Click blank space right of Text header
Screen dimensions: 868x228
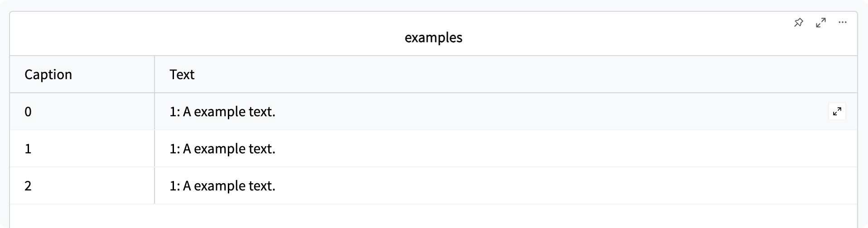(x=544, y=74)
